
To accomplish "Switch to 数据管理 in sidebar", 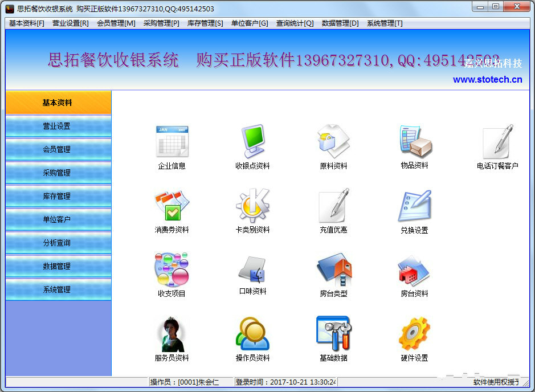I will (58, 266).
